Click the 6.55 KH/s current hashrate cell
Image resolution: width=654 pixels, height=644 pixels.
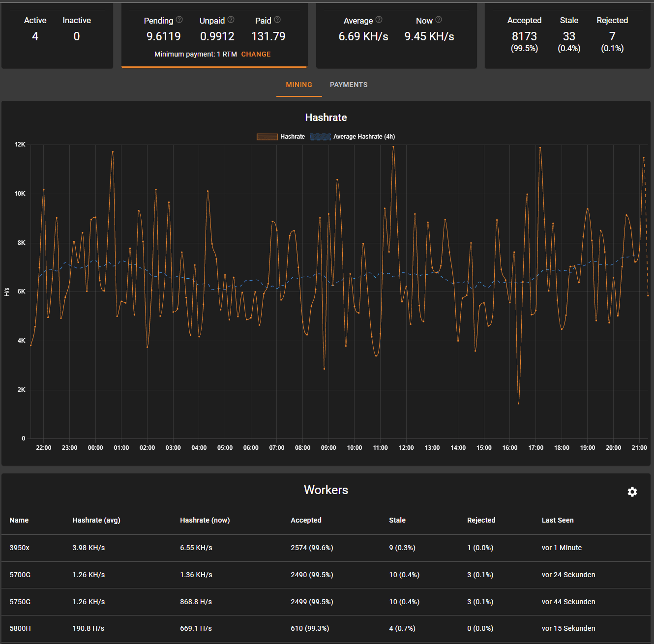(x=196, y=548)
